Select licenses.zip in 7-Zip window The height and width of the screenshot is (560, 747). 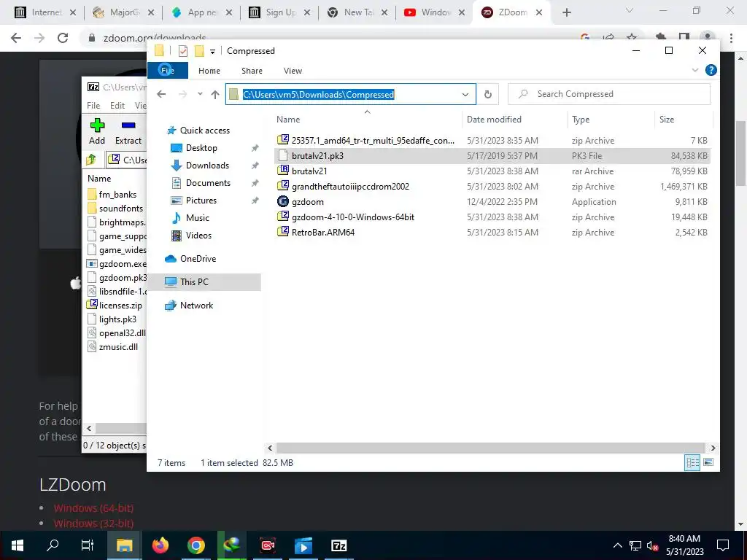pyautogui.click(x=115, y=306)
